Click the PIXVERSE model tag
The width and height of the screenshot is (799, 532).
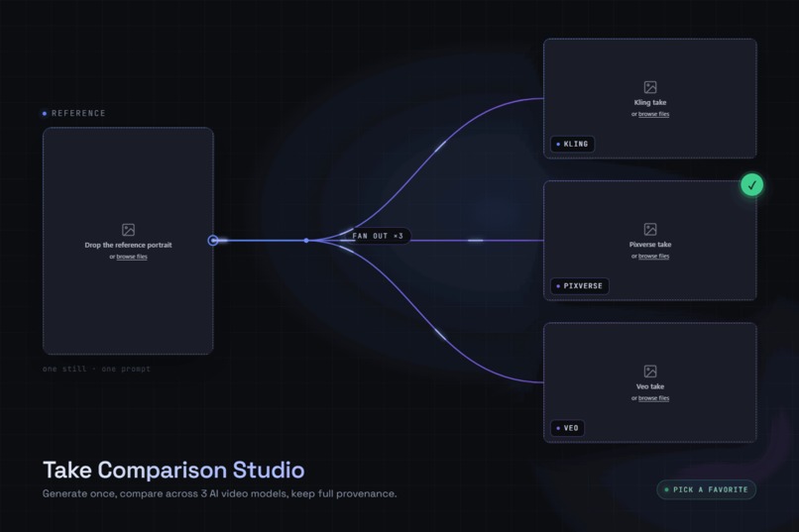pos(580,286)
